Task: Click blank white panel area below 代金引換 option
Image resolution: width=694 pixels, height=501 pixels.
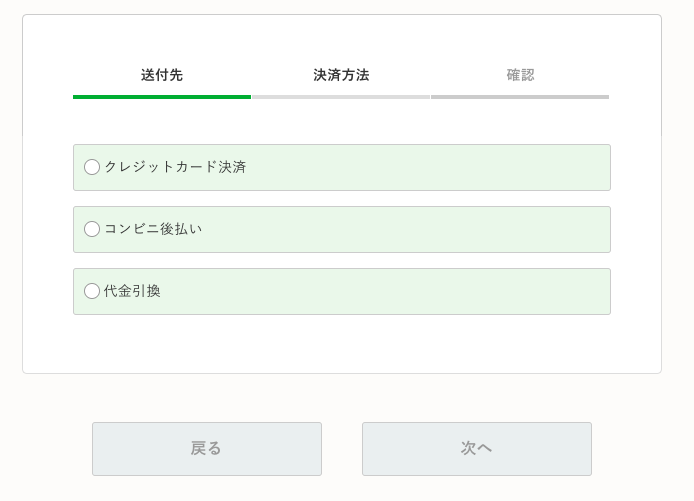Action: [x=341, y=344]
